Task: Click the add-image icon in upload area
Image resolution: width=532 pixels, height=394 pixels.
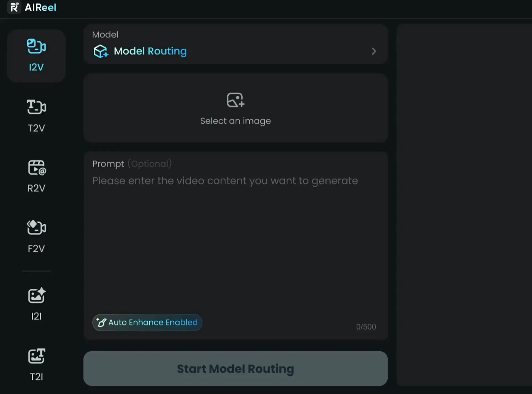Action: [x=236, y=100]
